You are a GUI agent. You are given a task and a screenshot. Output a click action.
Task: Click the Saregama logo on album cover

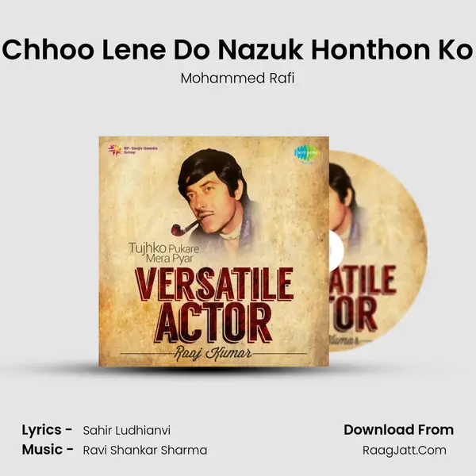[x=306, y=153]
